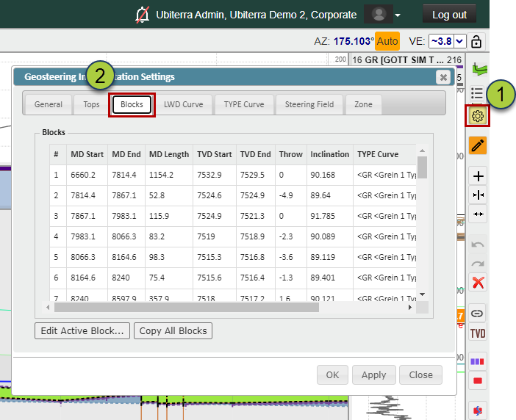
Task: Open user menu dropdown arrow beside avatar
Action: 398,15
